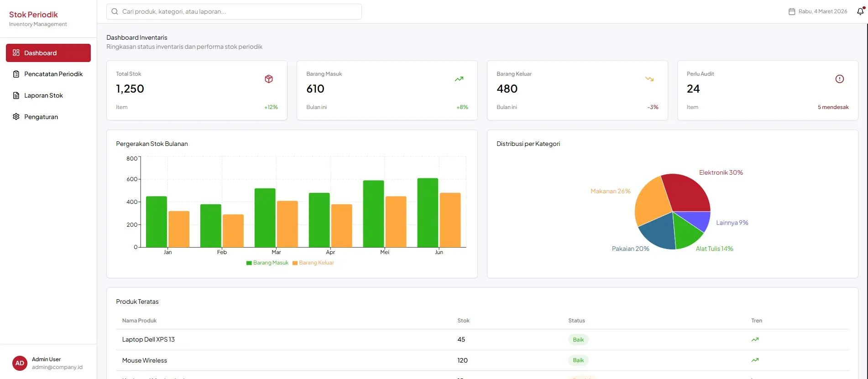Open the Dashboard menu item
The height and width of the screenshot is (379, 868).
[x=48, y=53]
